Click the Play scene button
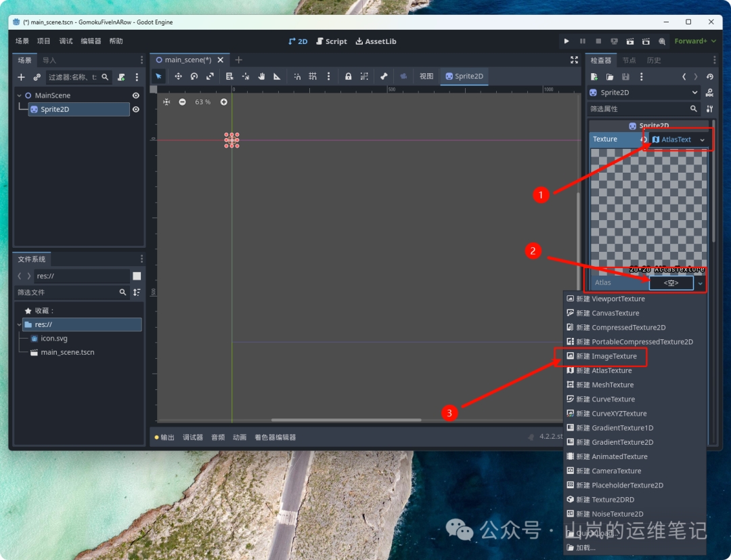The width and height of the screenshot is (731, 560). (630, 41)
